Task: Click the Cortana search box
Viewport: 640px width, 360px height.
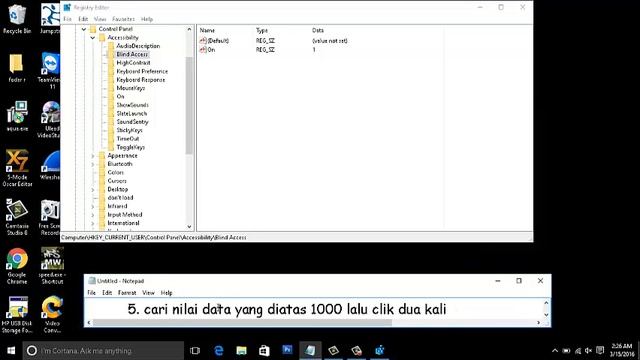Action: 104,351
